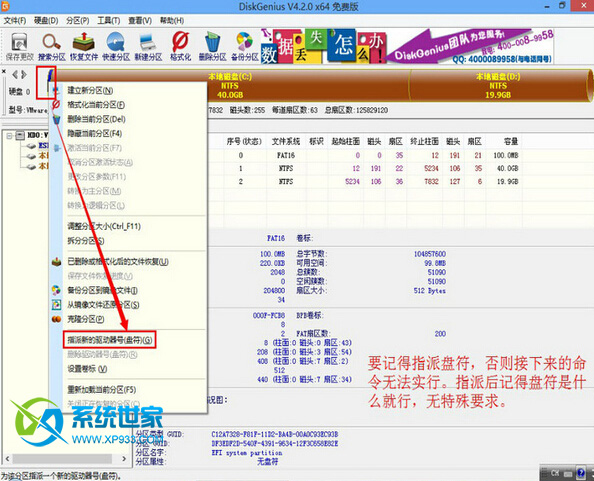The width and height of the screenshot is (594, 481).
Task: Select the ESP partition icon in the tree
Action: [x=31, y=146]
